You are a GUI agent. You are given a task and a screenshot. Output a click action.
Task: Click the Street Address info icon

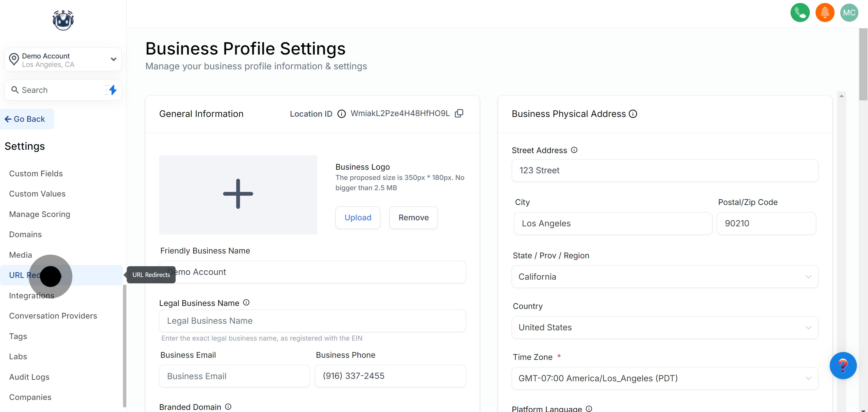(574, 150)
